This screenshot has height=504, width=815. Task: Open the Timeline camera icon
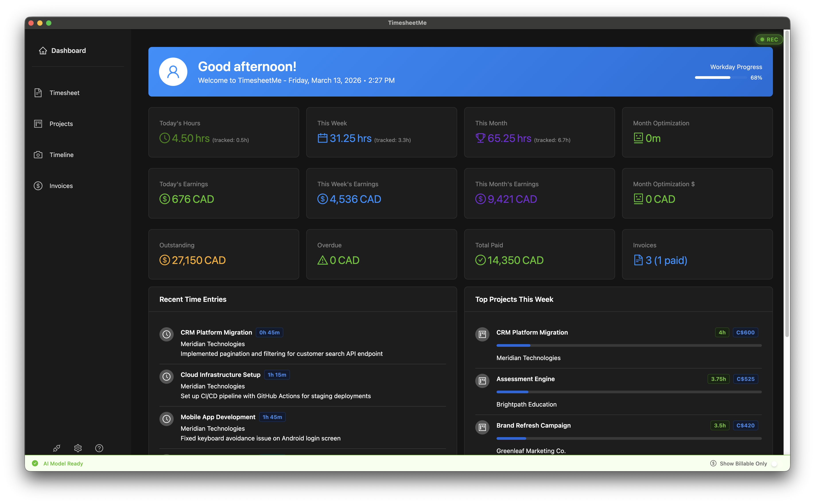(38, 155)
